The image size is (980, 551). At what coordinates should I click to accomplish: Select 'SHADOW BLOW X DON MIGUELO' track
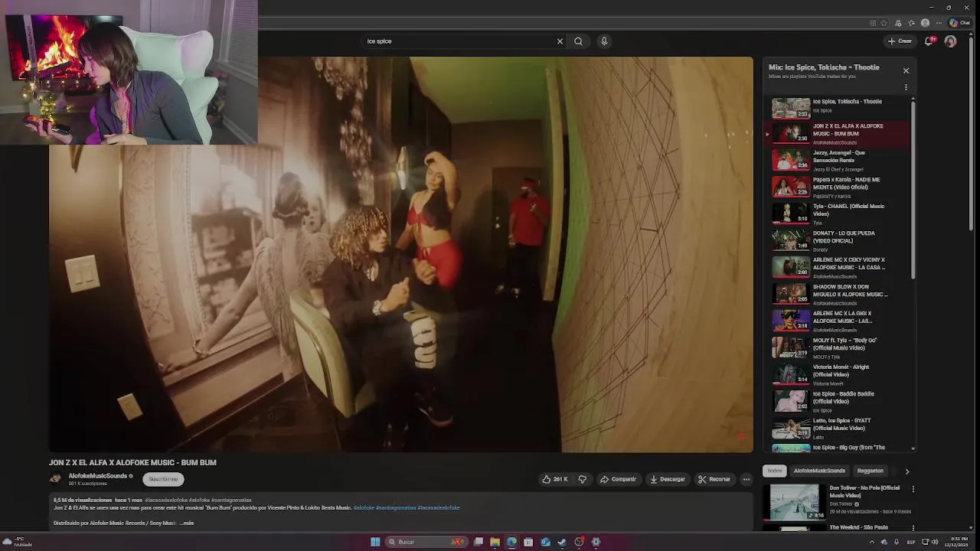point(838,294)
